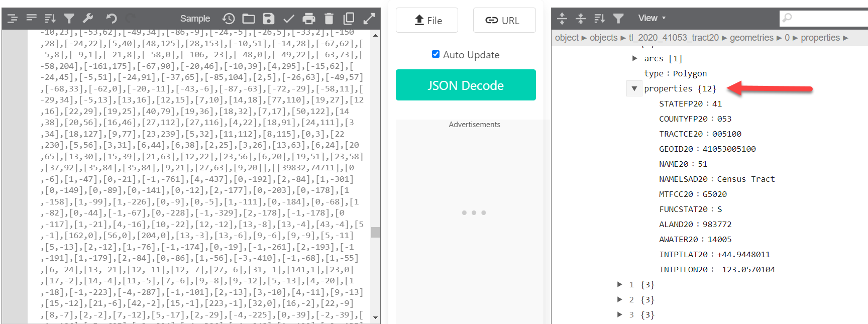Viewport: 868px width, 324px height.
Task: Expand all nodes in tree viewer
Action: click(x=562, y=19)
